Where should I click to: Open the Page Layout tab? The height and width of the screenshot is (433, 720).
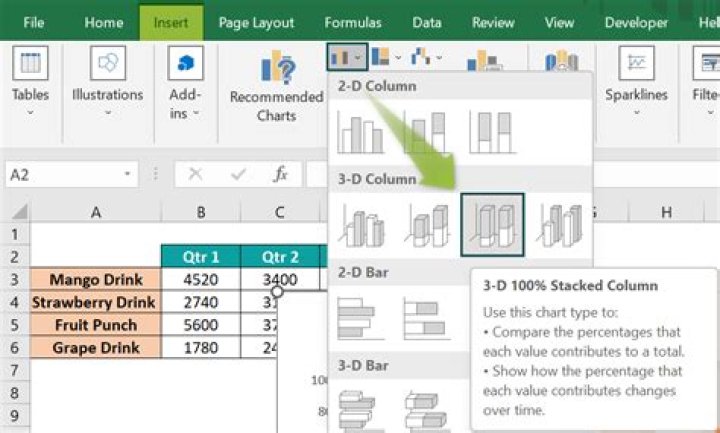tap(256, 22)
